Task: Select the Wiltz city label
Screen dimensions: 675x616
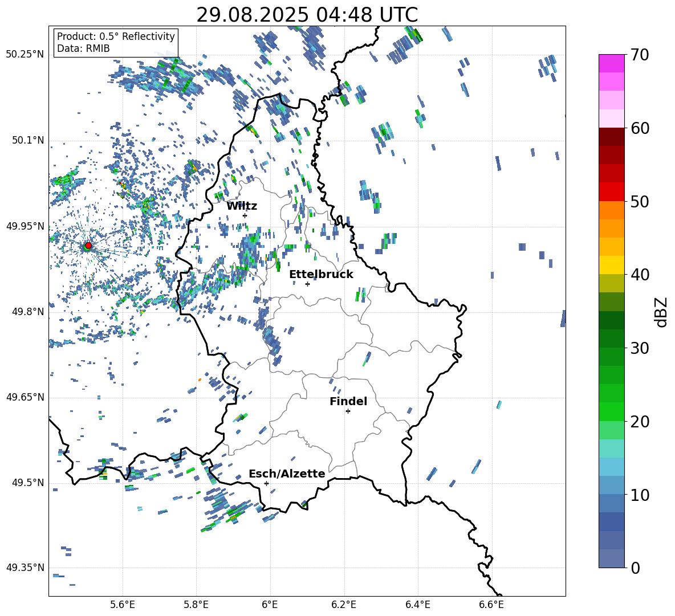Action: (242, 206)
